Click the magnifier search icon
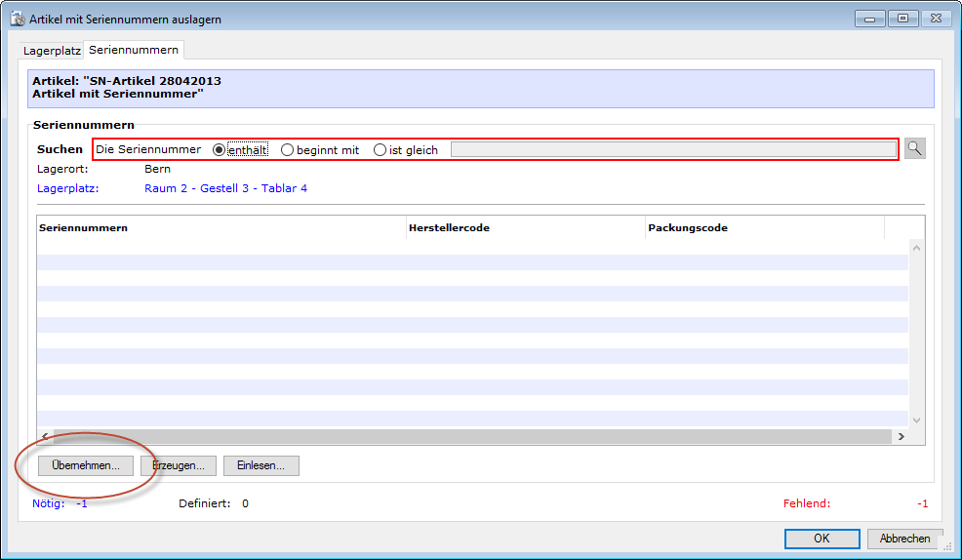This screenshot has height=560, width=962. click(914, 148)
